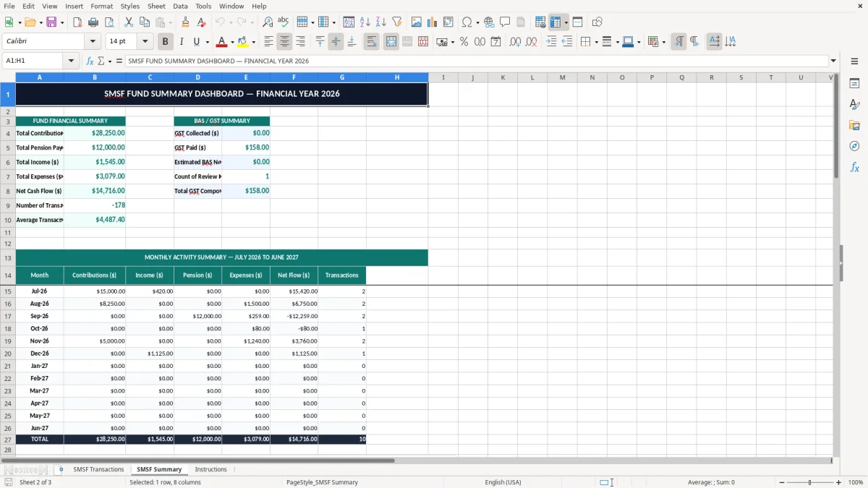
Task: Insert a pivot table
Action: point(448,22)
